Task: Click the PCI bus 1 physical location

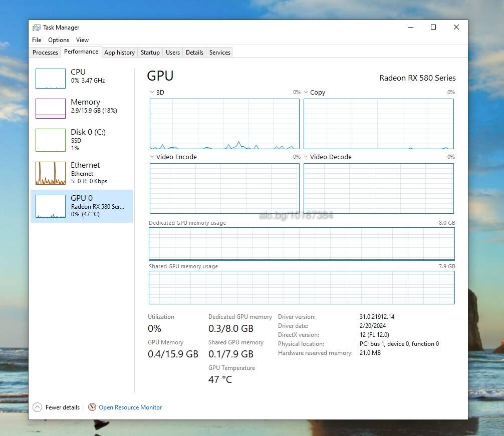Action: point(399,344)
